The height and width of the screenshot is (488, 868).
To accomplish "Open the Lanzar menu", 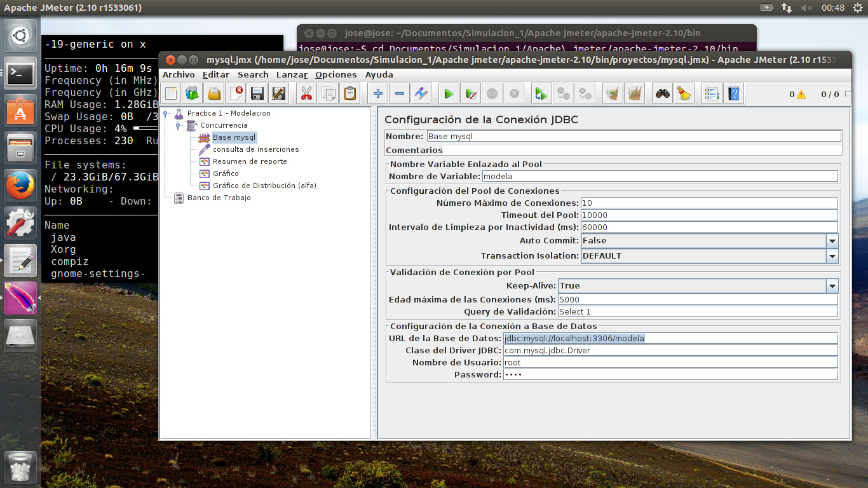I will pyautogui.click(x=292, y=75).
